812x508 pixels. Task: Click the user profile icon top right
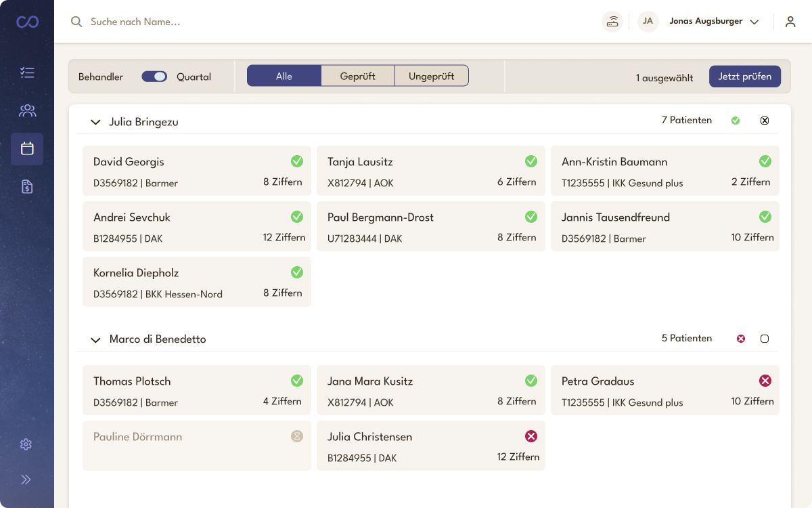pyautogui.click(x=790, y=22)
